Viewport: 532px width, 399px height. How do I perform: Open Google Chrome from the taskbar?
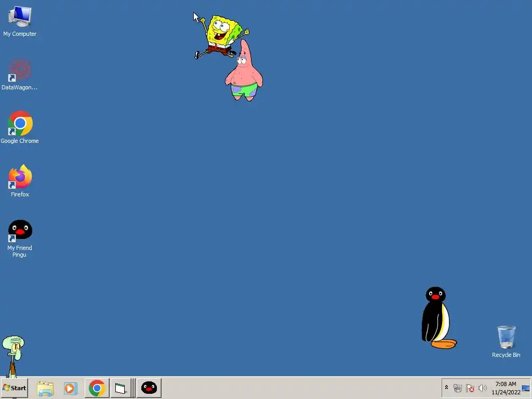(x=97, y=388)
